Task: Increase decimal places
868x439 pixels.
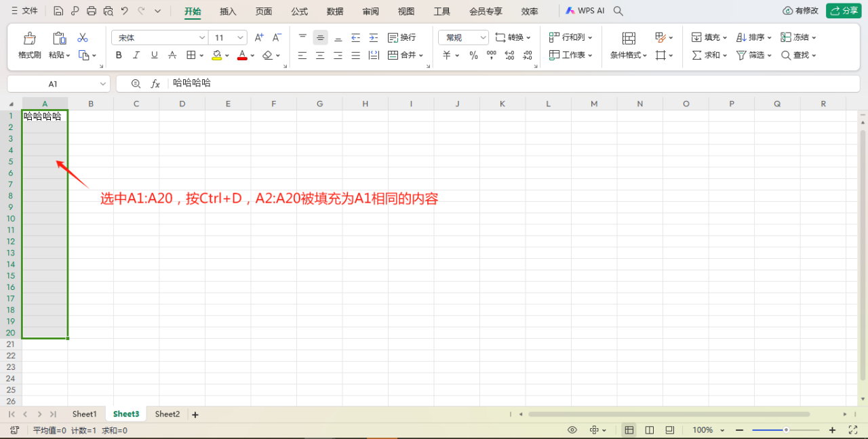Action: click(510, 55)
